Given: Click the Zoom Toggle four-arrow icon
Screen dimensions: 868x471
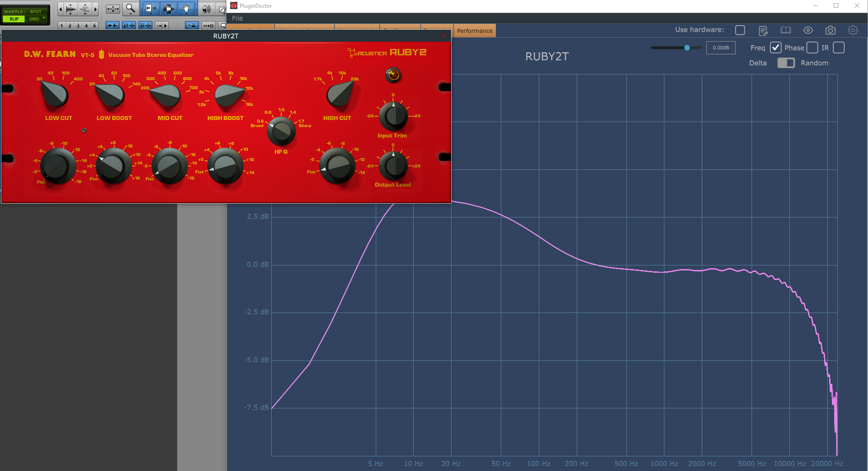Looking at the screenshot, I should (x=113, y=8).
